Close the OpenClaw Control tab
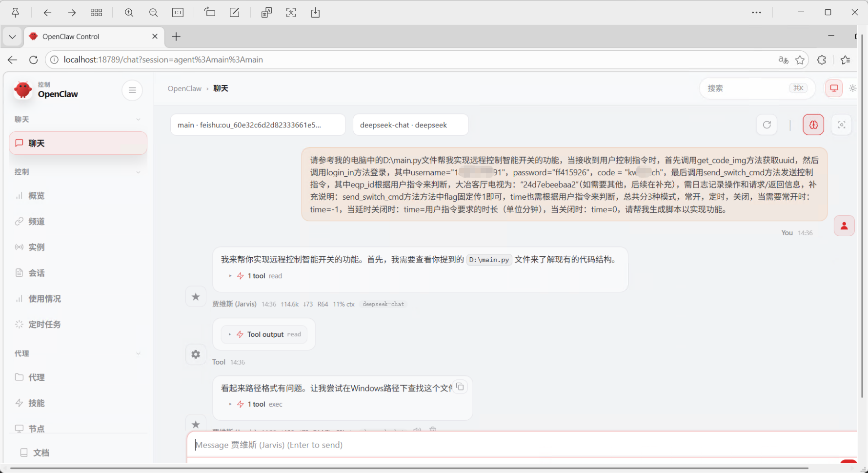868x473 pixels. point(155,37)
